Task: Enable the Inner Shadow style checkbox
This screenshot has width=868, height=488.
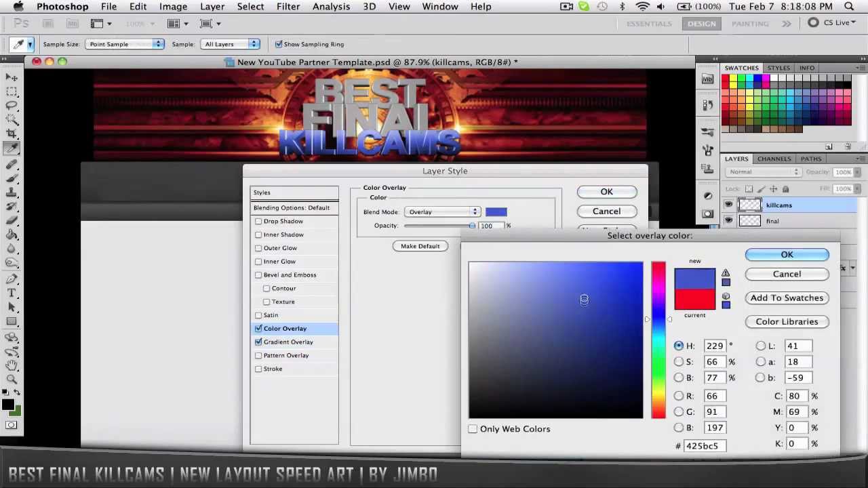Action: (258, 235)
